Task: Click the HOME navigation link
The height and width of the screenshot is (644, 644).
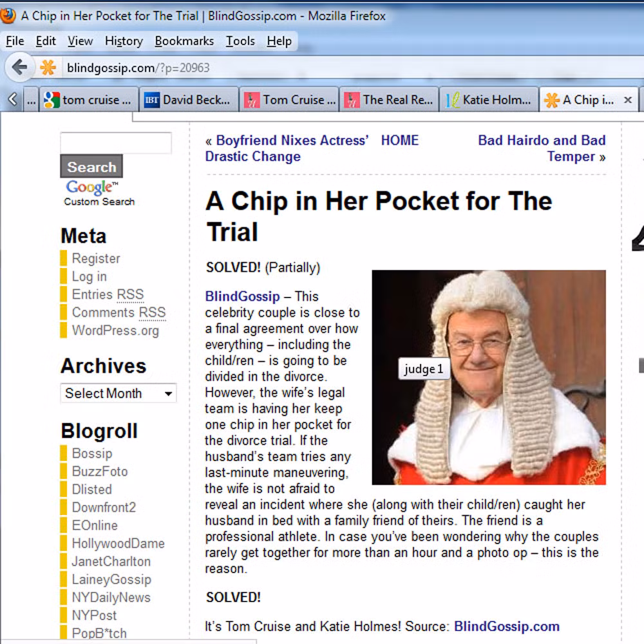Action: 400,140
